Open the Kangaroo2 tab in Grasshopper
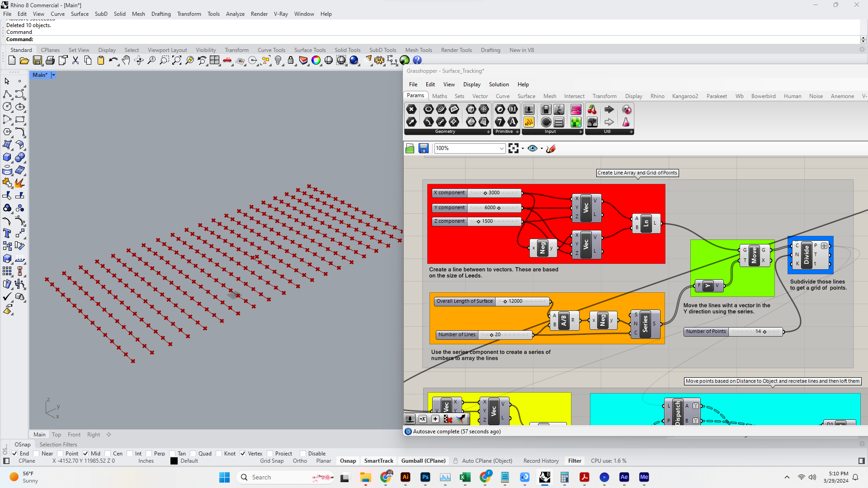The width and height of the screenshot is (868, 488). (x=684, y=96)
